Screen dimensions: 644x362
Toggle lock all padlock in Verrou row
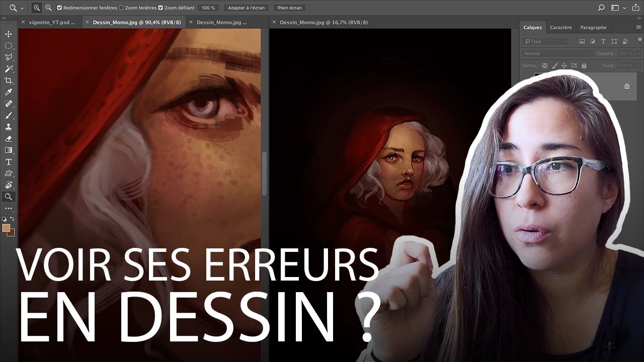(x=584, y=65)
